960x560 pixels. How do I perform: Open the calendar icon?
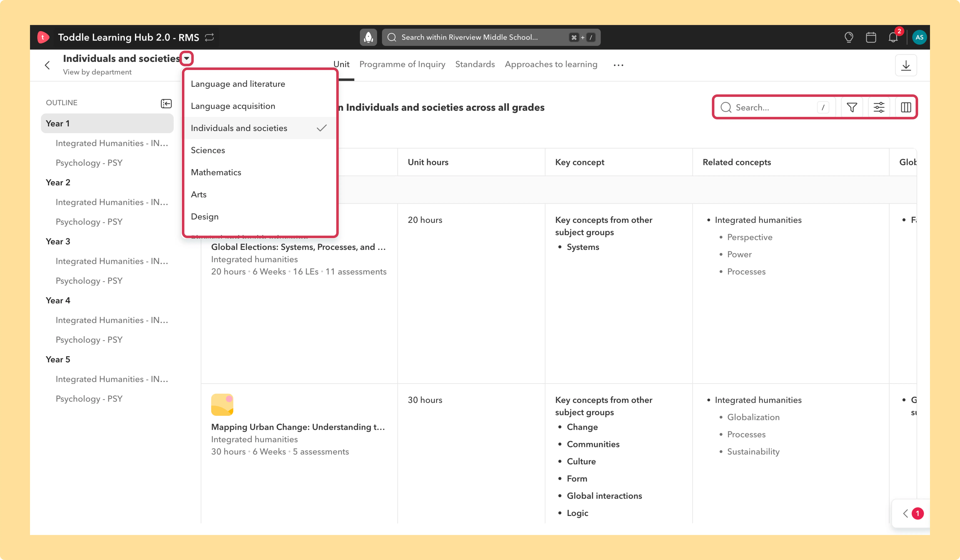tap(871, 37)
